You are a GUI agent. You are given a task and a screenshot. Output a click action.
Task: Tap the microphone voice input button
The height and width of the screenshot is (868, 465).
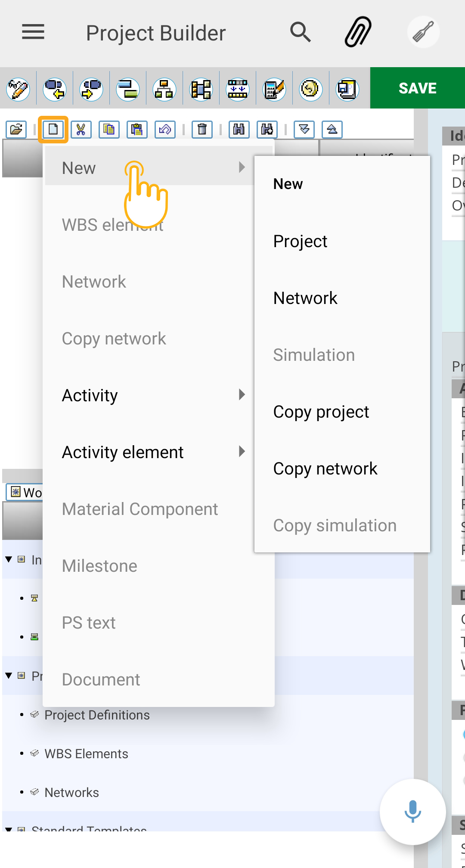412,812
